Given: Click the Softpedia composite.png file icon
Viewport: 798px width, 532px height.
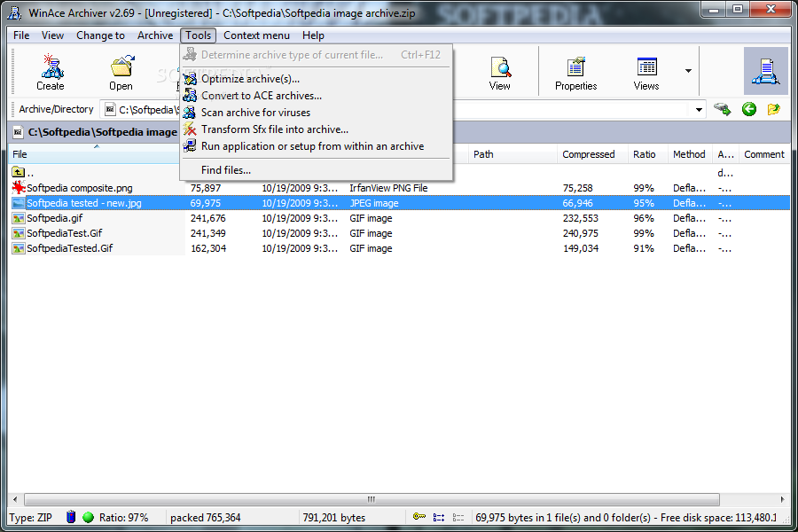Looking at the screenshot, I should point(19,188).
